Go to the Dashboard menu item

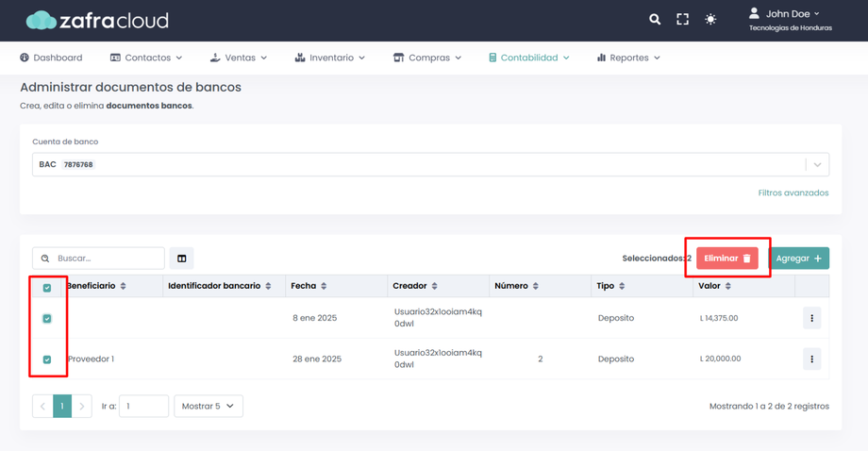point(51,58)
